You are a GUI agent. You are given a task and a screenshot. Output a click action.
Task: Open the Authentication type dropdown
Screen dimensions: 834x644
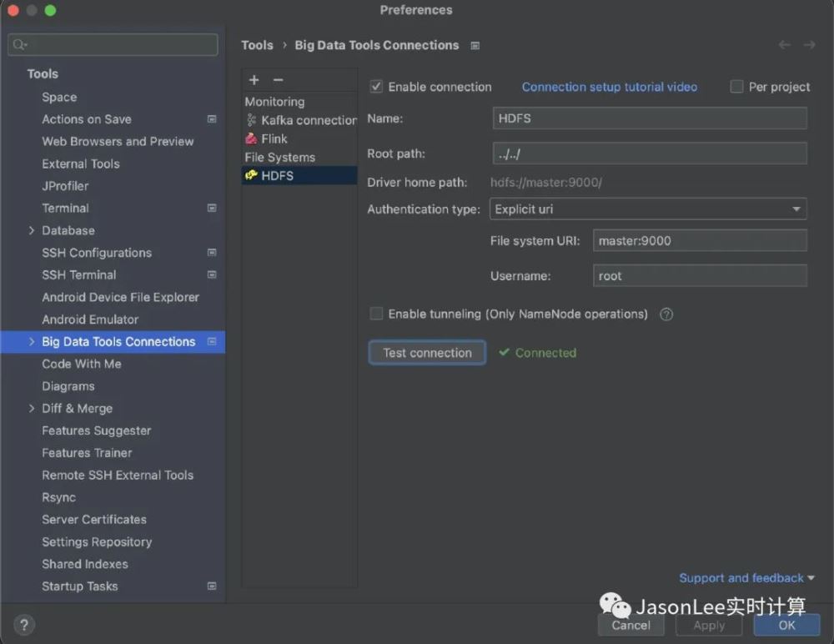(647, 209)
